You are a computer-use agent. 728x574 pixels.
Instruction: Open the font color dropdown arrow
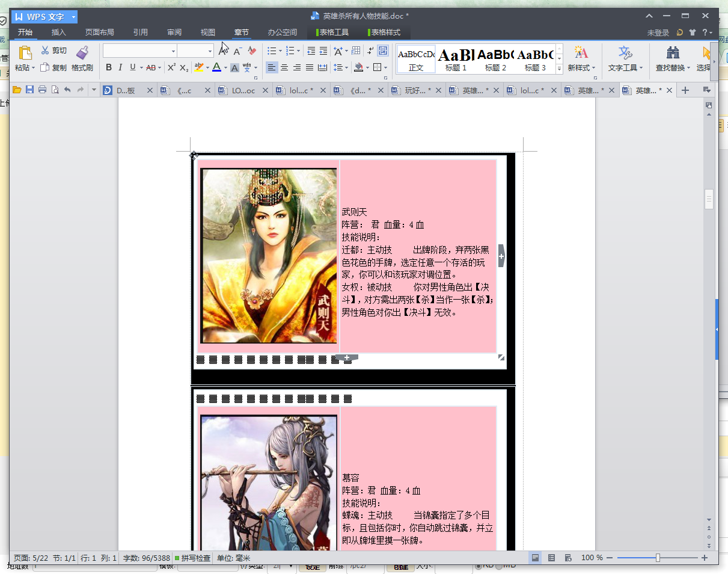[225, 67]
